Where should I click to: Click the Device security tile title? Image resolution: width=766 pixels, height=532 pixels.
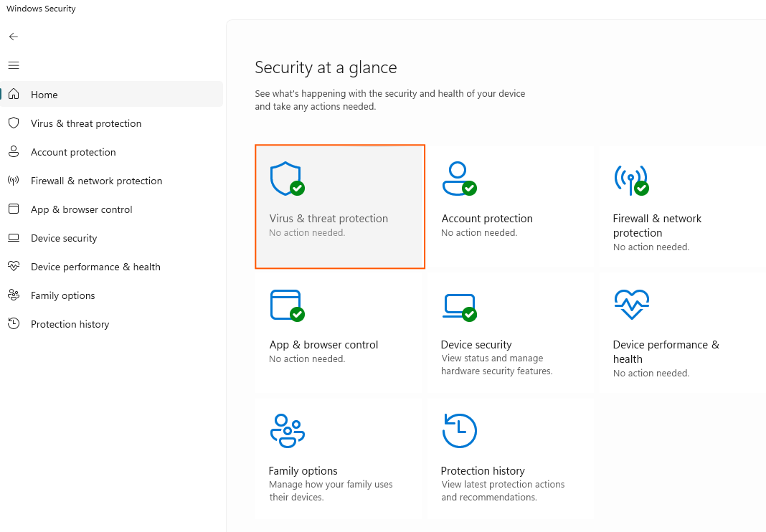point(476,345)
